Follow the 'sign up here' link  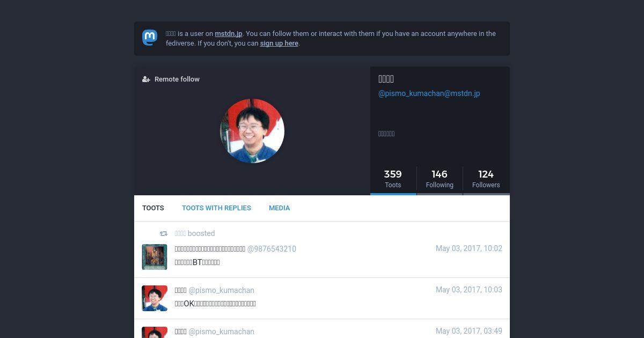pos(279,43)
